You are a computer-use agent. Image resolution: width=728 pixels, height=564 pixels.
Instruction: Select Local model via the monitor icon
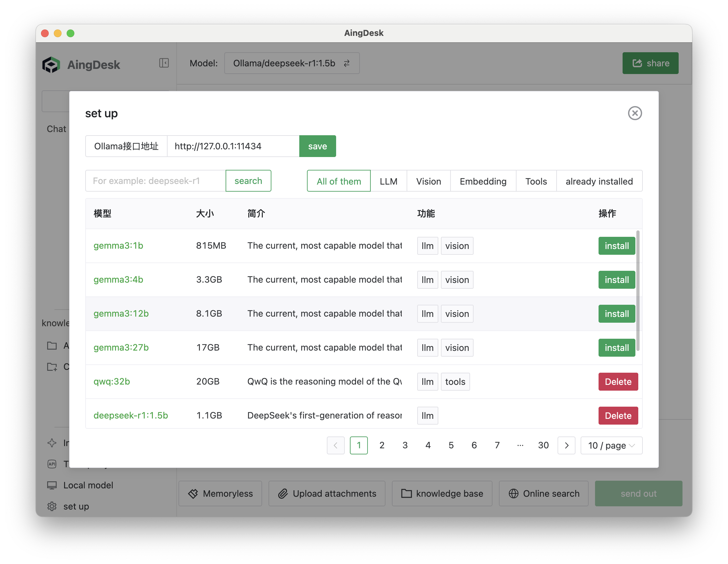coord(52,485)
